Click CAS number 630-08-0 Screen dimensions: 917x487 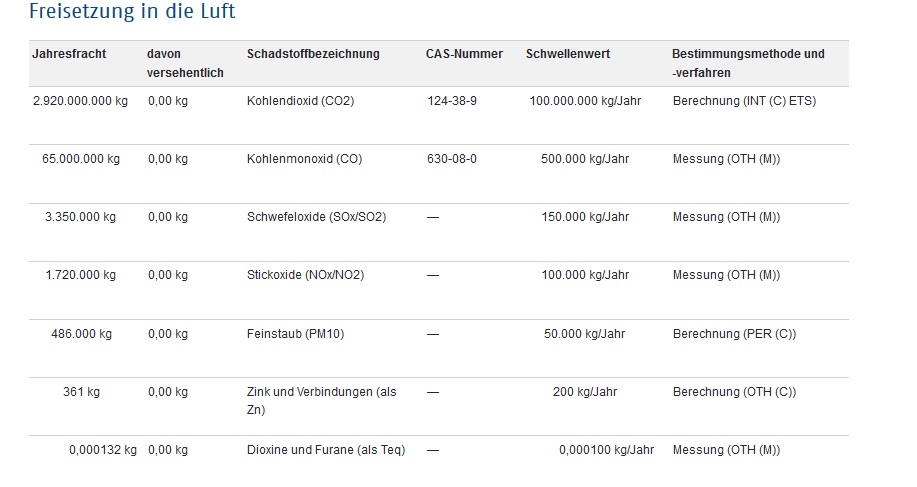click(x=452, y=158)
